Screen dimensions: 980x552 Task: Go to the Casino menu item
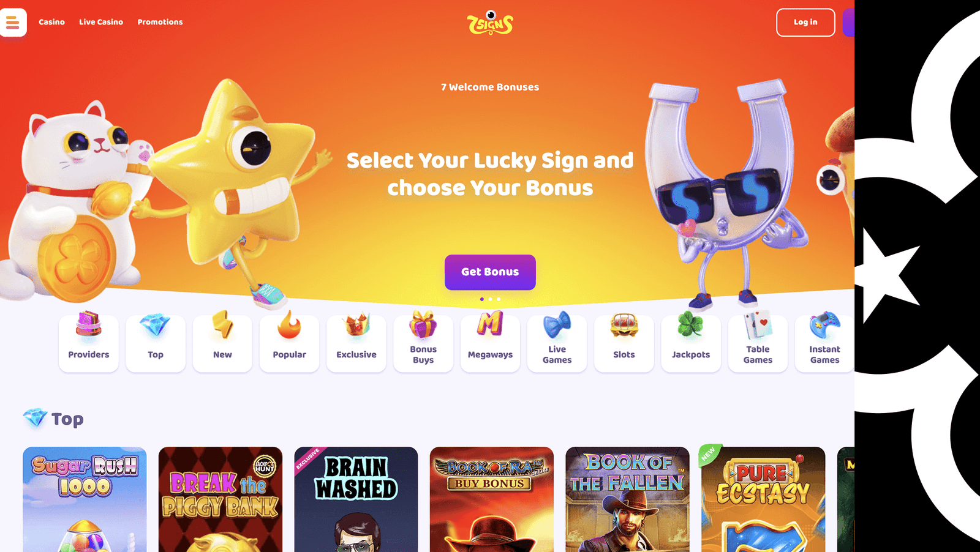(51, 22)
